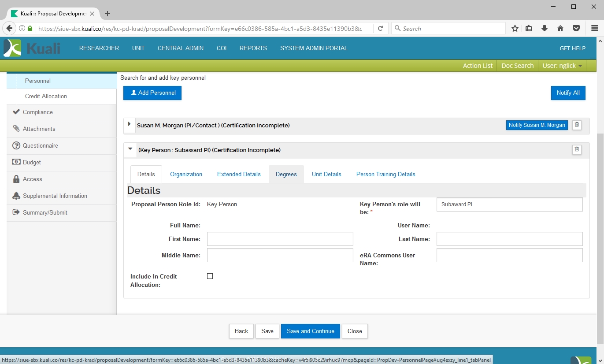The image size is (604, 364).
Task: Check Include In Credit Allocation box
Action: click(210, 276)
